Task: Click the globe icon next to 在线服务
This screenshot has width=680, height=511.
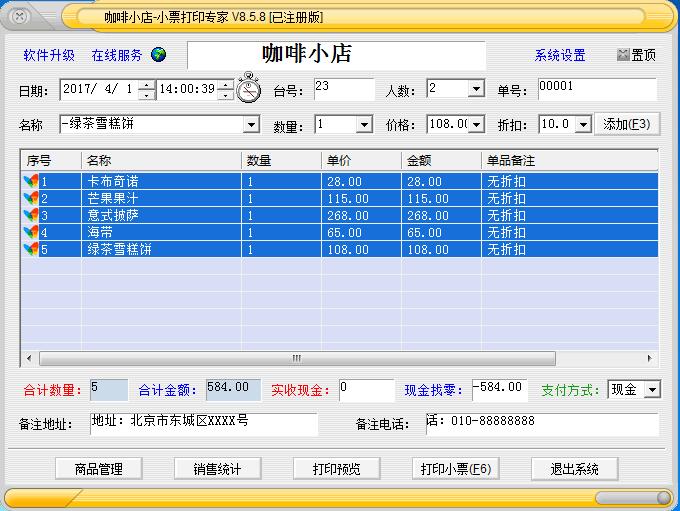Action: pyautogui.click(x=158, y=55)
